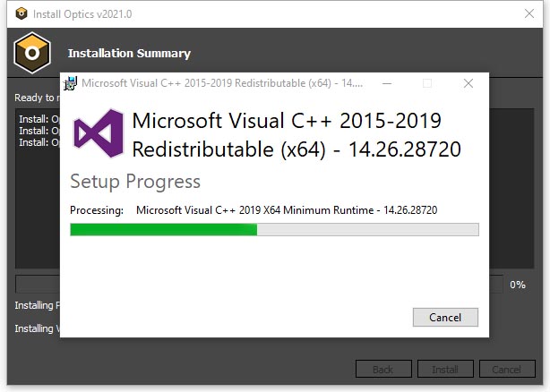Click the Optics installer's Cancel button
550x392 pixels.
click(x=507, y=369)
